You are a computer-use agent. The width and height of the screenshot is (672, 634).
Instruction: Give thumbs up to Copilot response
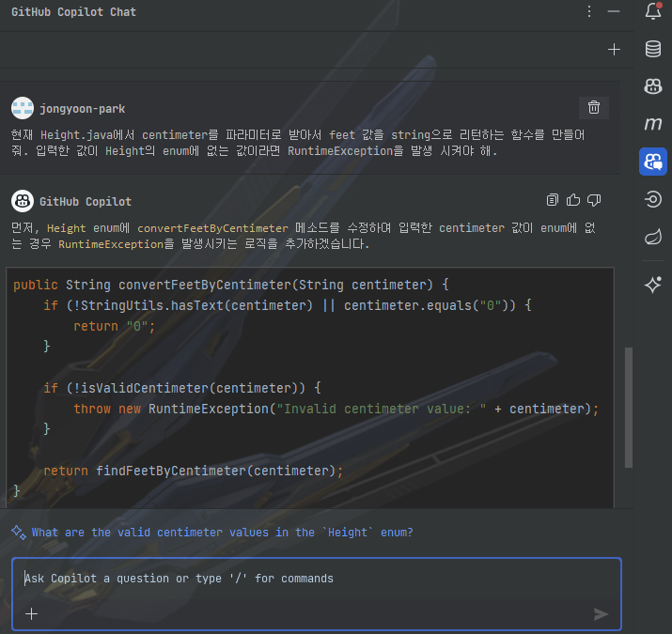pos(573,200)
